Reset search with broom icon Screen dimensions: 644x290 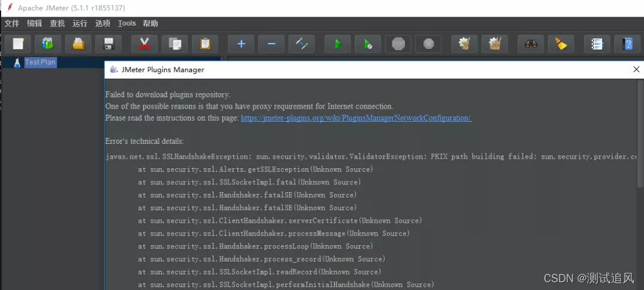[561, 44]
